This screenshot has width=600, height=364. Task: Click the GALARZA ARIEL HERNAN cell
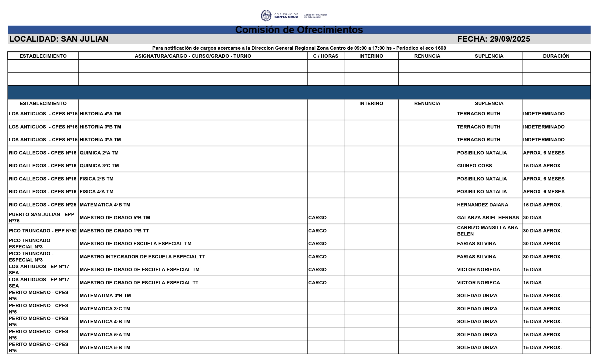tap(488, 218)
